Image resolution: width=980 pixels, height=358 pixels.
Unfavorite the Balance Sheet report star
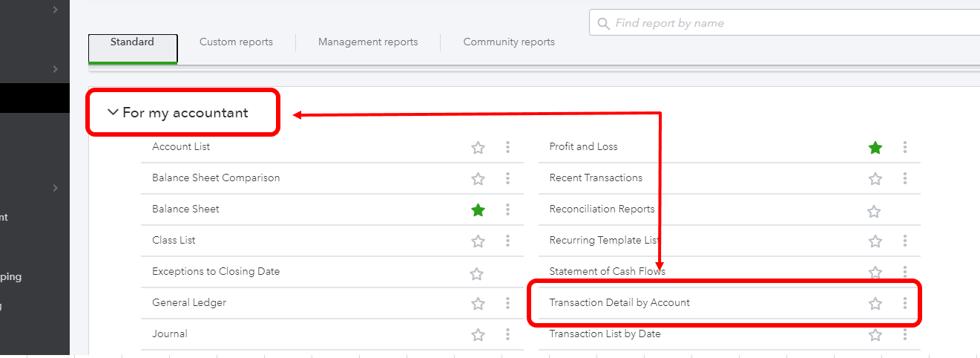(478, 210)
